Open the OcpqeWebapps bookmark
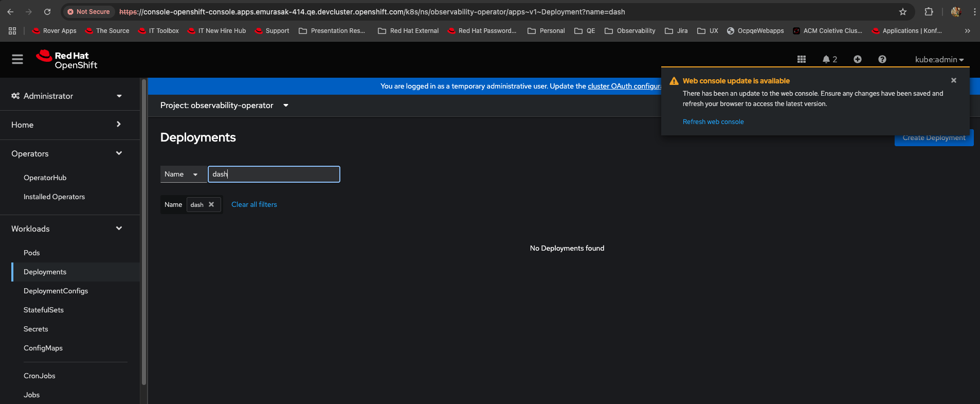The image size is (980, 404). (755, 31)
